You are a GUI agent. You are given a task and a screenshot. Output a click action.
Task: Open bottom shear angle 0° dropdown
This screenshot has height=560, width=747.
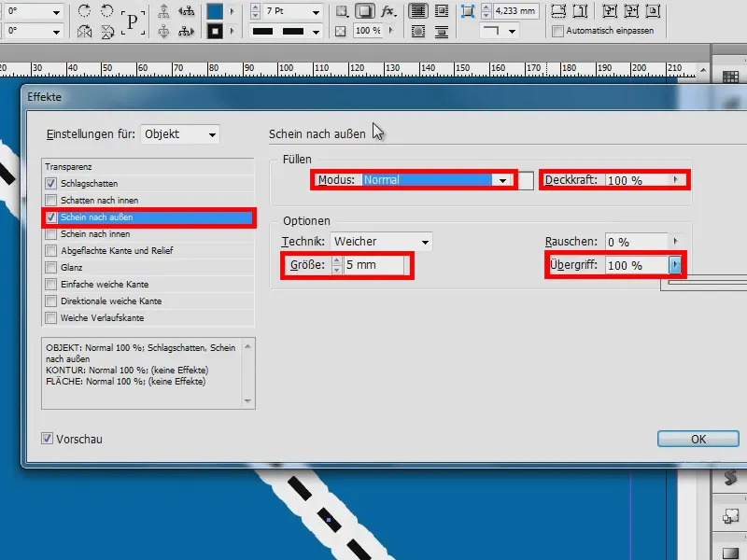tap(56, 32)
